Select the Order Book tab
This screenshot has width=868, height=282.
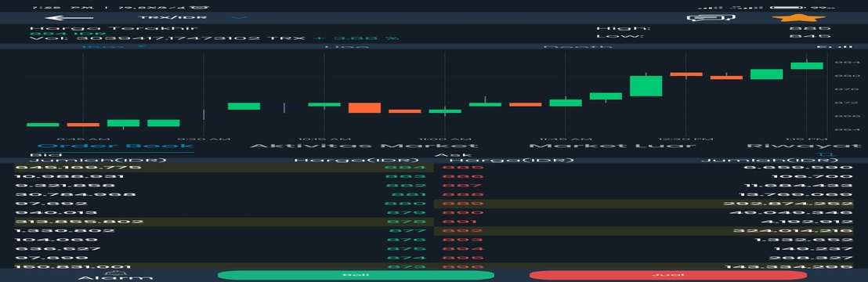(115, 146)
